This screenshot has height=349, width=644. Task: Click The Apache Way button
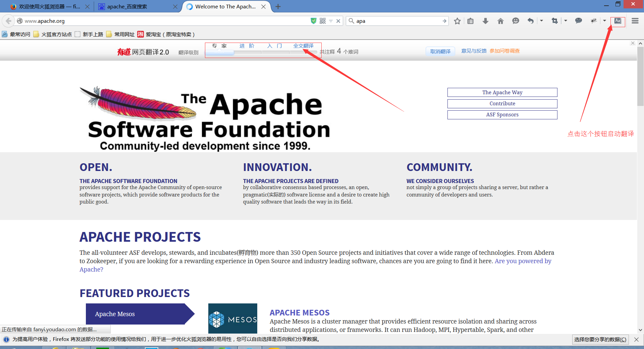[502, 92]
